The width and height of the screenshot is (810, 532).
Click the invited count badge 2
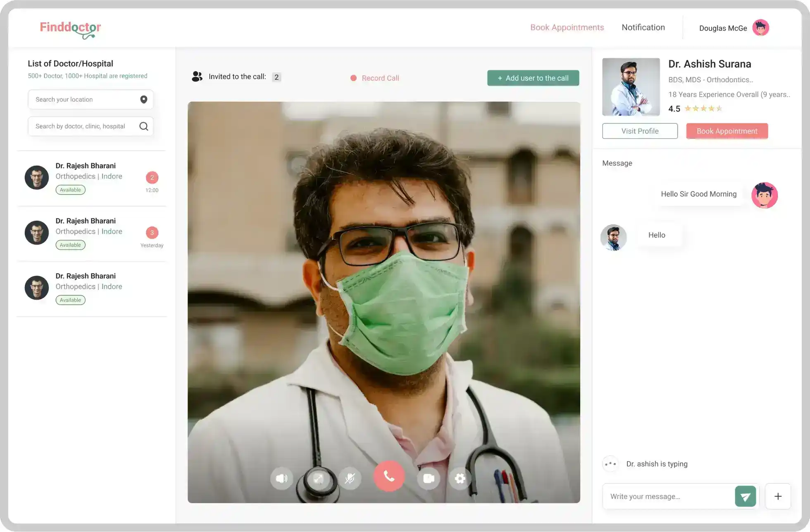[x=276, y=77]
